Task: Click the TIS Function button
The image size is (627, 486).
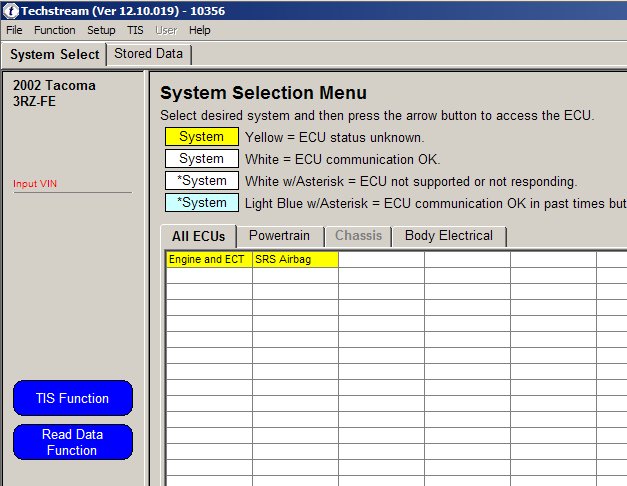Action: pos(72,398)
